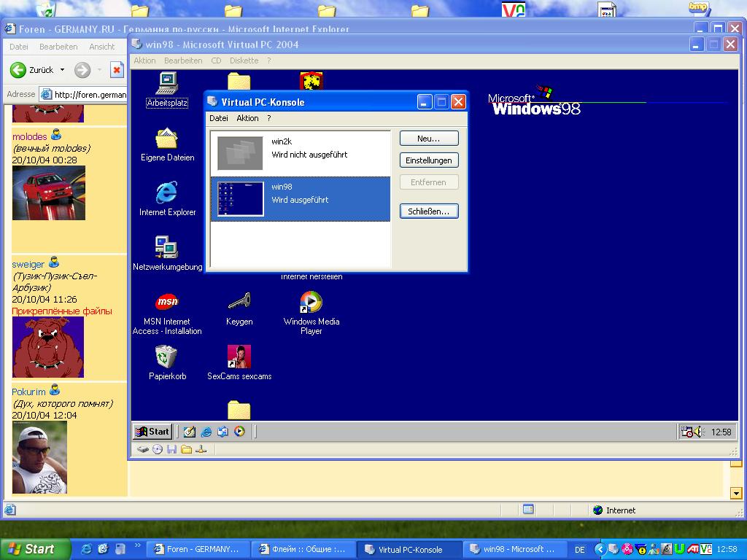Open Netzwerkumgebung network icon
This screenshot has width=747, height=560.
click(167, 248)
